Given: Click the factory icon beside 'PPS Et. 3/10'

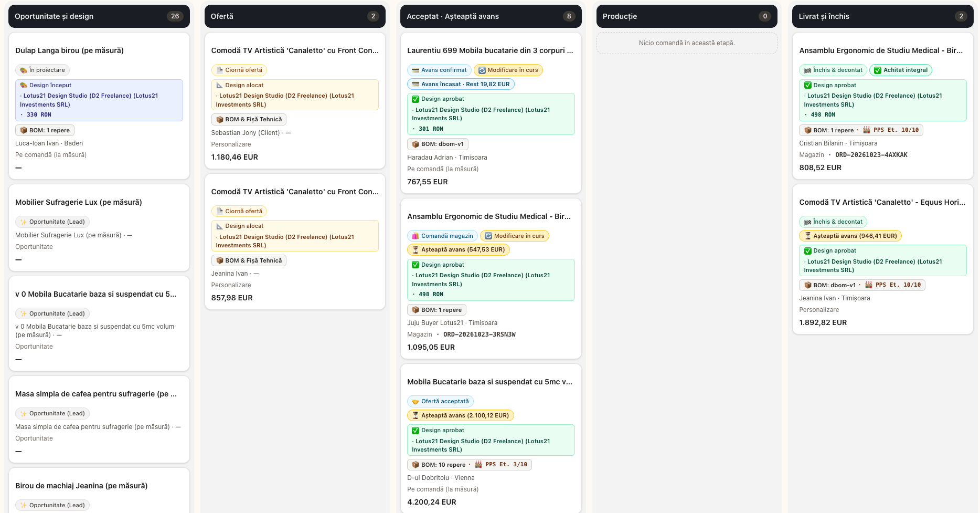Looking at the screenshot, I should (x=478, y=465).
